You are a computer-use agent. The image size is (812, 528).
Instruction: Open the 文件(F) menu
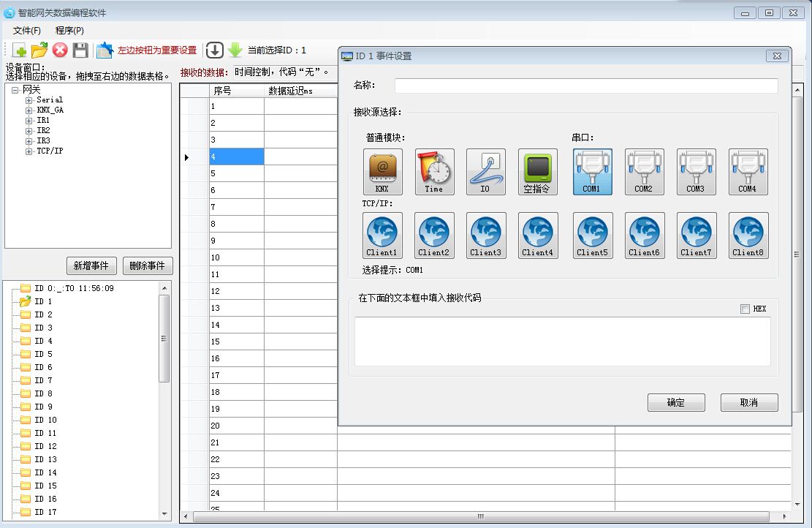27,31
